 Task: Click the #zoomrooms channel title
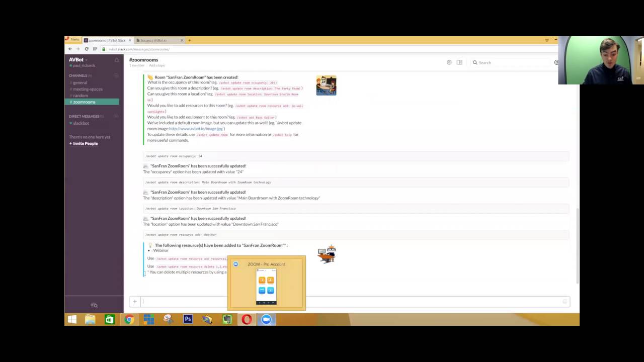[143, 60]
